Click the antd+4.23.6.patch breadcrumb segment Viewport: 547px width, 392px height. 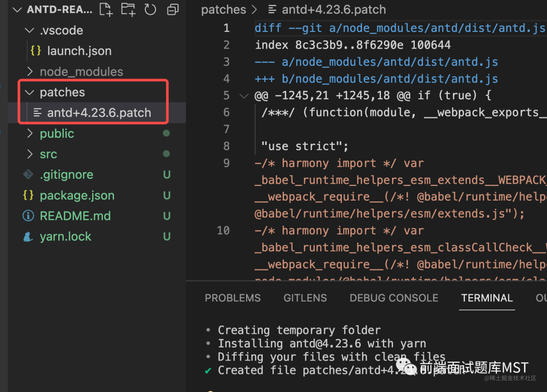(334, 10)
